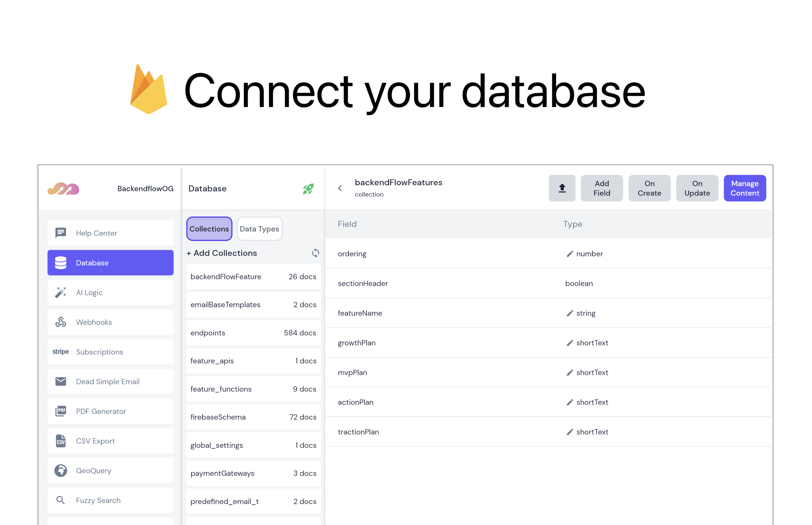Screen dimensions: 812x525
Task: Select the backendFlowFeature collection
Action: click(253, 276)
